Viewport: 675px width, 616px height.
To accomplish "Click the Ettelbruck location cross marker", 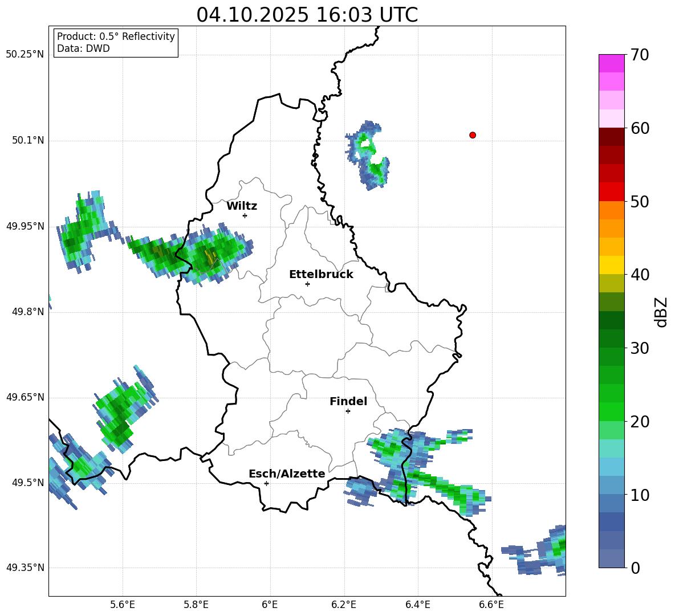I will click(x=307, y=284).
